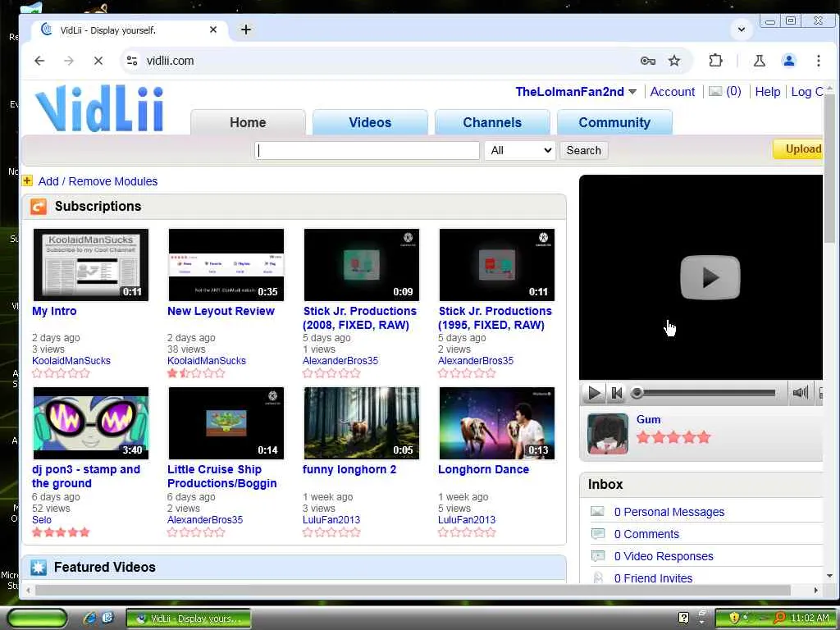
Task: Open the site information icon in address bar
Action: tap(132, 61)
